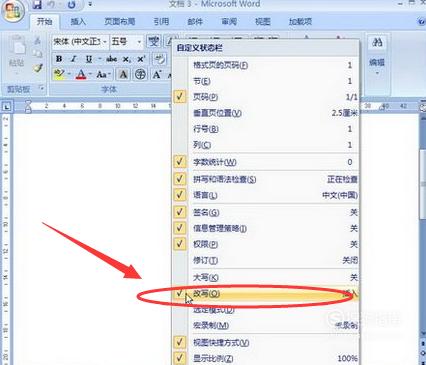Open the 引用 tab
Viewport: 426px width, 365px height.
point(161,22)
